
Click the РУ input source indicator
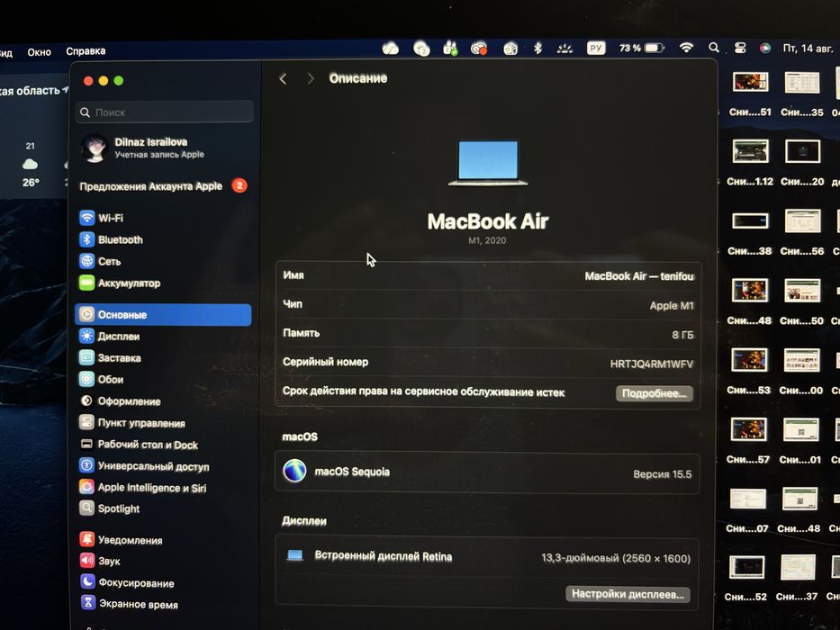596,49
